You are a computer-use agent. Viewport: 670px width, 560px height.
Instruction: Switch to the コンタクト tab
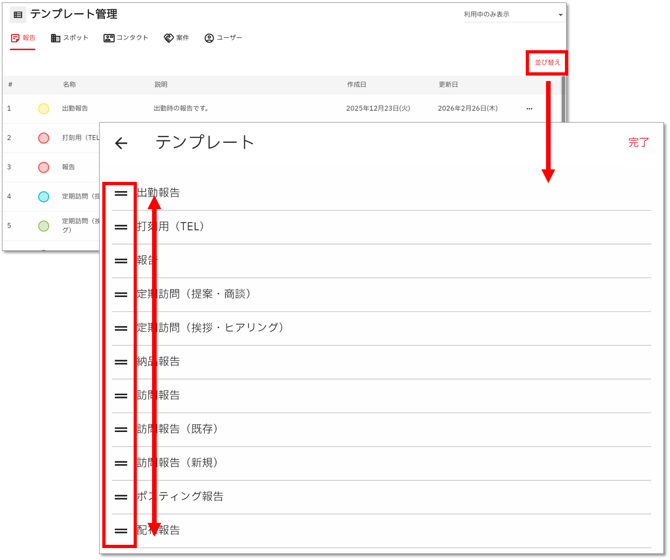(126, 38)
